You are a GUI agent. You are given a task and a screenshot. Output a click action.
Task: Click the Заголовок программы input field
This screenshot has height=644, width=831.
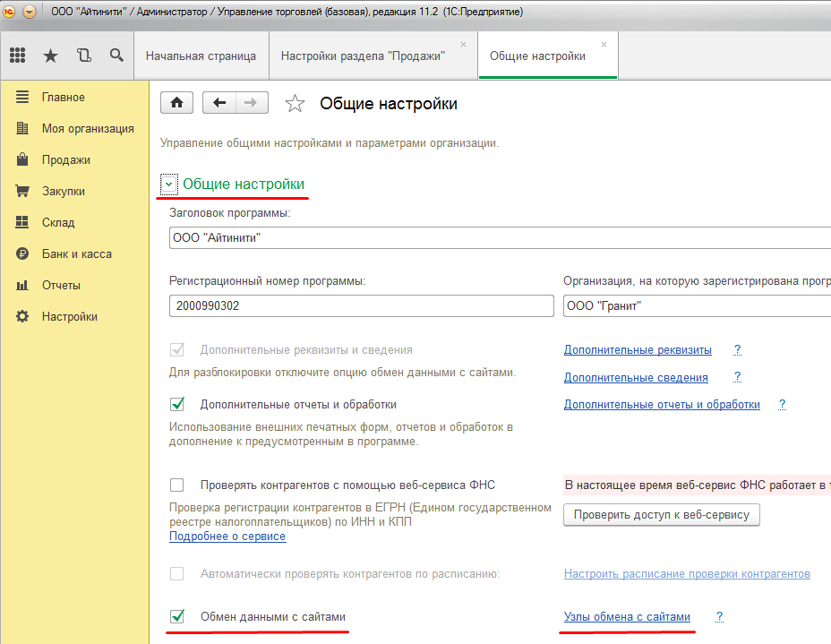point(500,237)
